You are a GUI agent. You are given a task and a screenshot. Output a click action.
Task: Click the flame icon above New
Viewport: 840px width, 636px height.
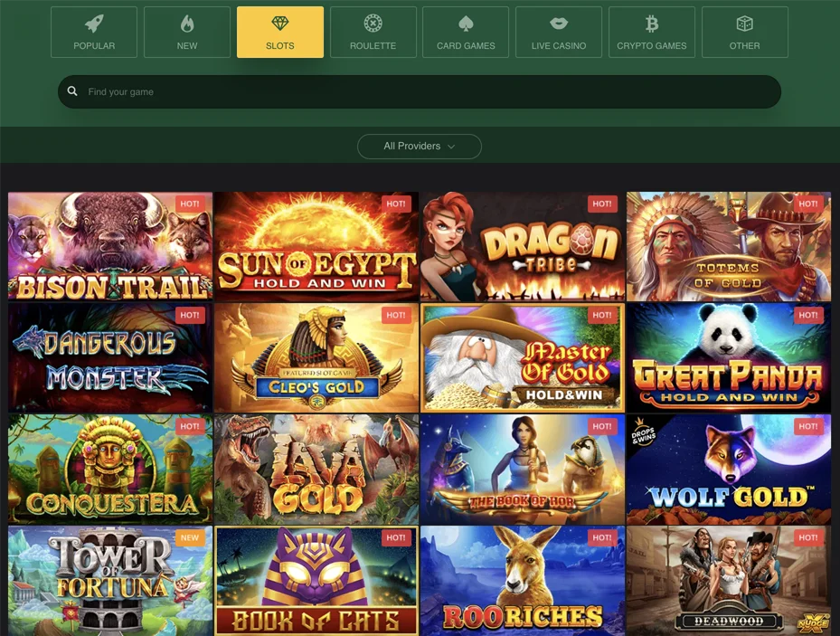click(x=187, y=24)
